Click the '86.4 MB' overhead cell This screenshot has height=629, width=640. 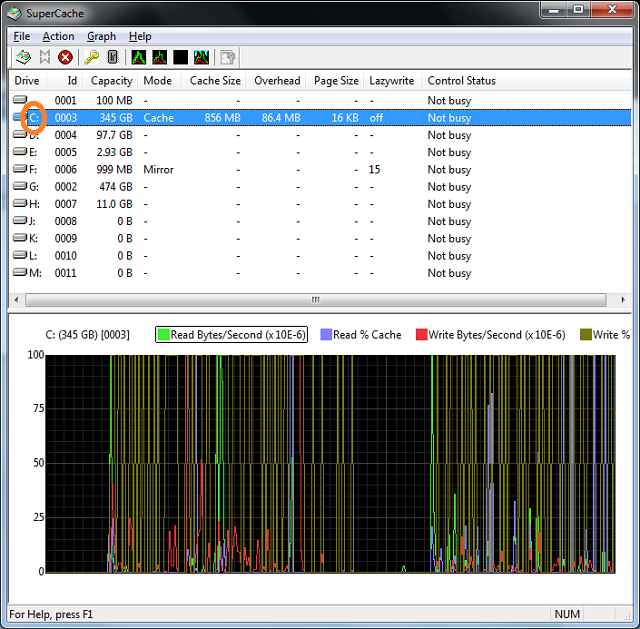tap(281, 118)
